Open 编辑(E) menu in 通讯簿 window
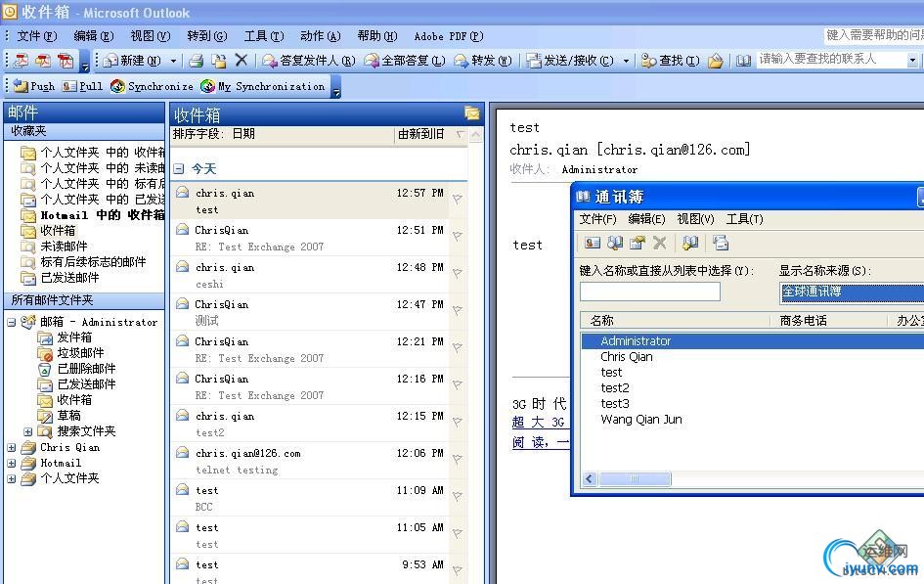The height and width of the screenshot is (584, 924). (x=646, y=219)
